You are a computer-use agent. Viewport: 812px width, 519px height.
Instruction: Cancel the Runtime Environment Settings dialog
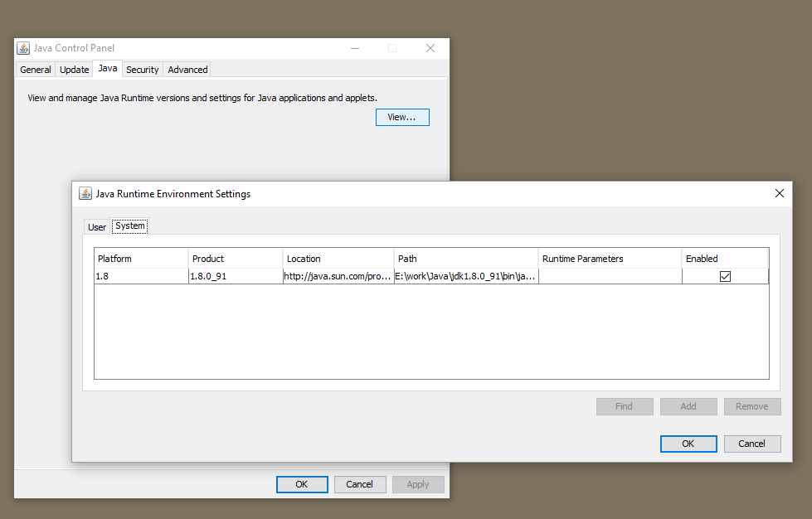pyautogui.click(x=752, y=444)
